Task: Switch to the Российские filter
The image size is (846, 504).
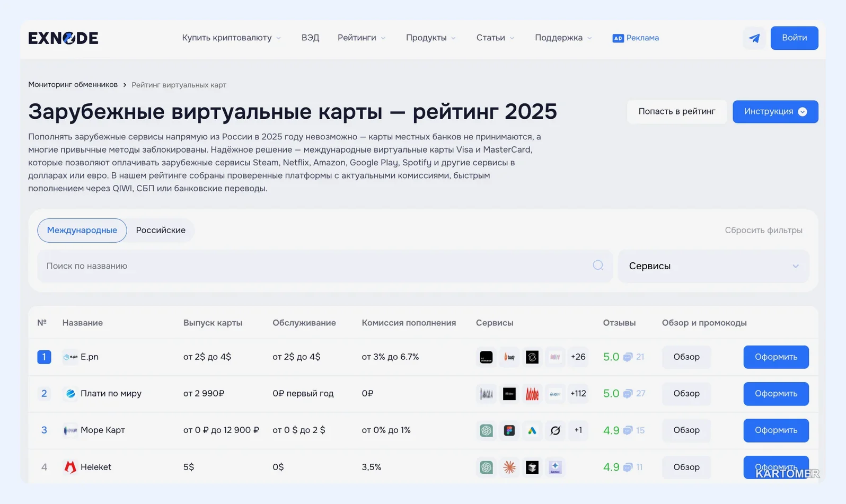Action: (x=161, y=230)
